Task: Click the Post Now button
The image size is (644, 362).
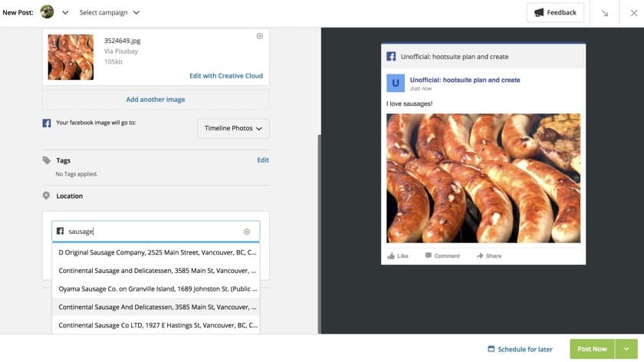Action: [x=592, y=349]
